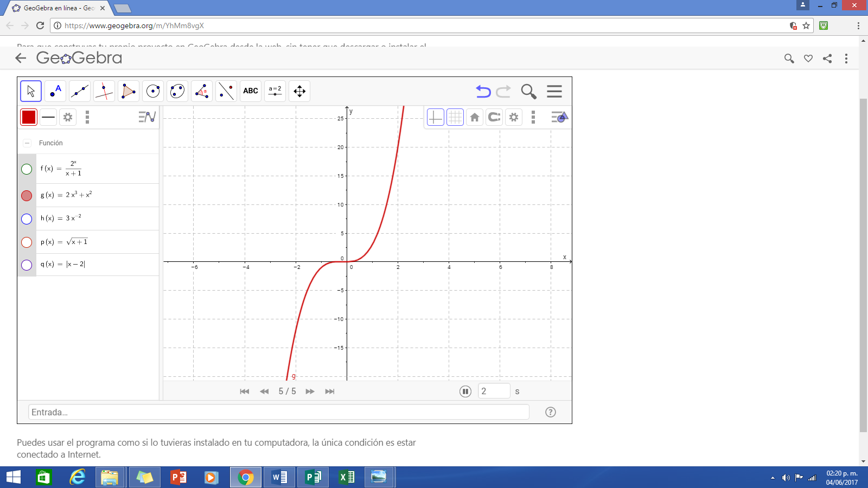Click the back arrow beside the GeoGebra logo
Screen dimensions: 868x488
click(21, 57)
